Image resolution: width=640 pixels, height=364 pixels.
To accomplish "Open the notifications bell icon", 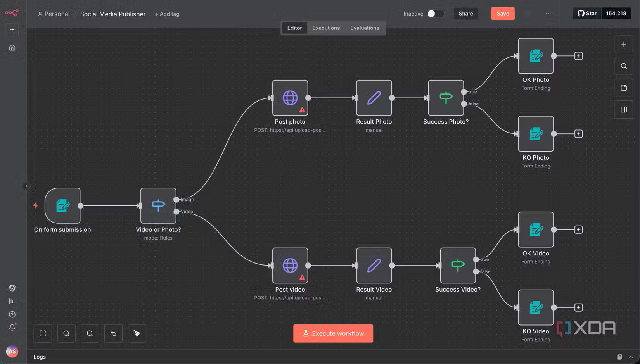I will pos(12,328).
